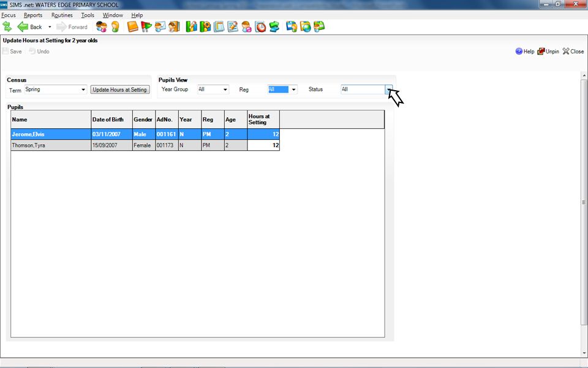Sort by the Name column header
This screenshot has width=588, height=368.
(51, 120)
